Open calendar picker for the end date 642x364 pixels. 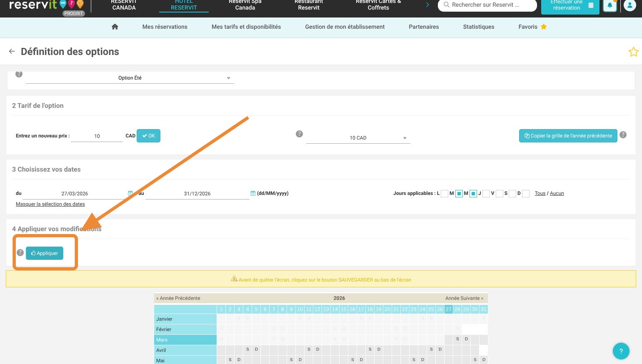click(253, 193)
